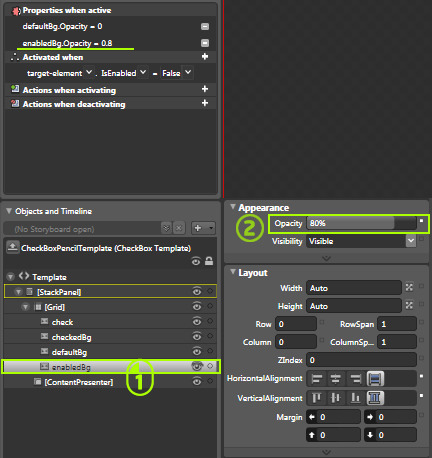Viewport: 432px width, 458px height.
Task: Set HorizontalAlignment to Left
Action: (x=317, y=379)
